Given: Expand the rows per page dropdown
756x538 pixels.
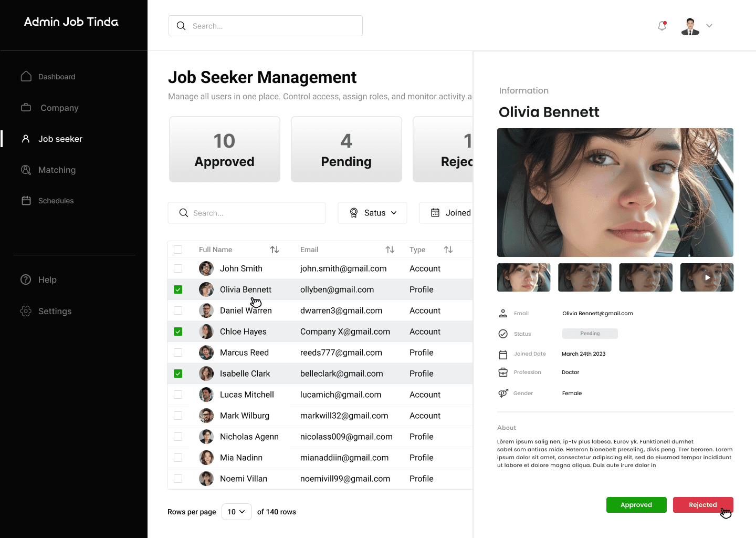Looking at the screenshot, I should tap(237, 512).
